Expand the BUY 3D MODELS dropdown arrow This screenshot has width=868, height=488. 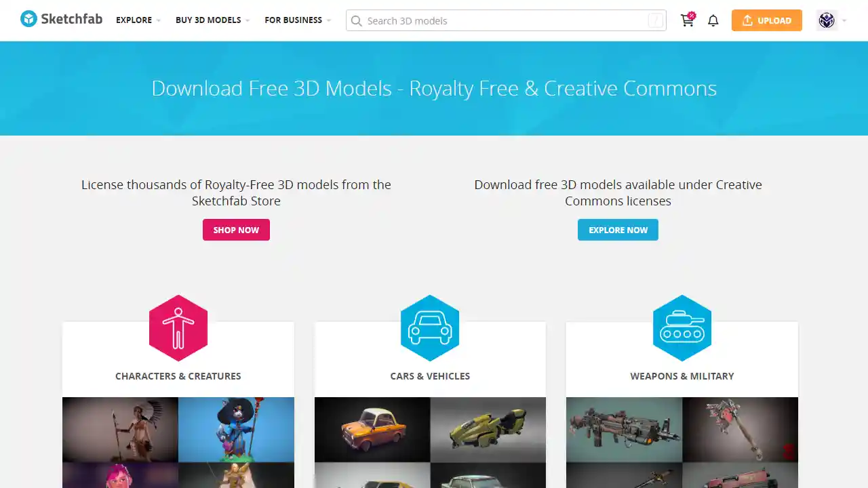(248, 20)
